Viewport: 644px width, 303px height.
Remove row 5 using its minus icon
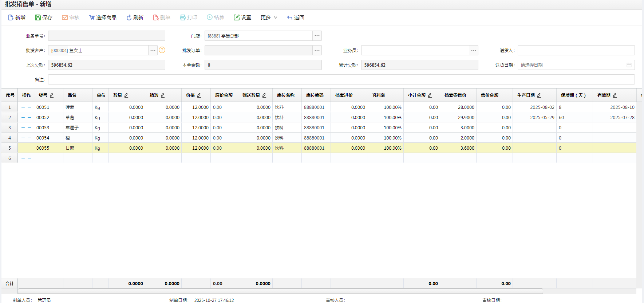[29, 148]
